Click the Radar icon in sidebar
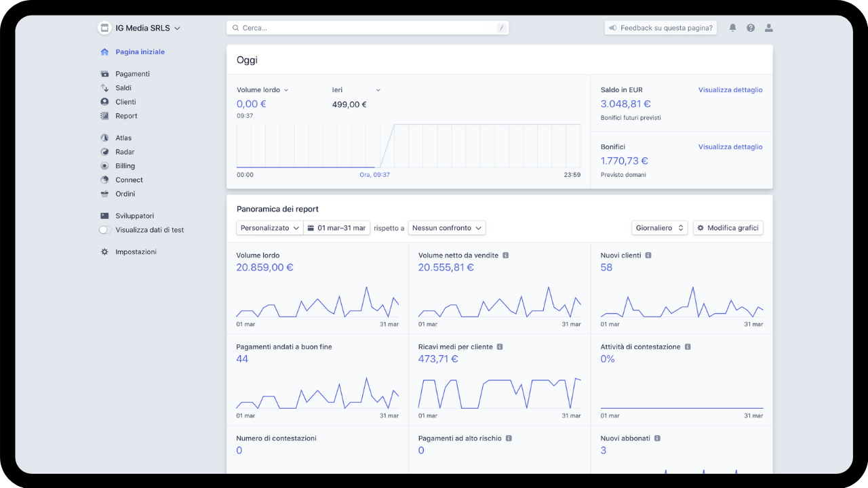Image resolution: width=868 pixels, height=488 pixels. pyautogui.click(x=104, y=152)
